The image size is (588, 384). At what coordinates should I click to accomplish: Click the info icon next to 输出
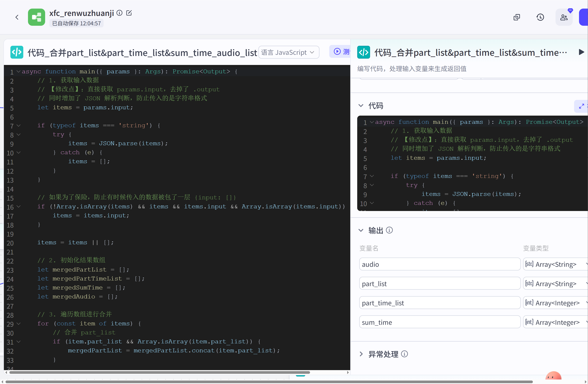389,230
